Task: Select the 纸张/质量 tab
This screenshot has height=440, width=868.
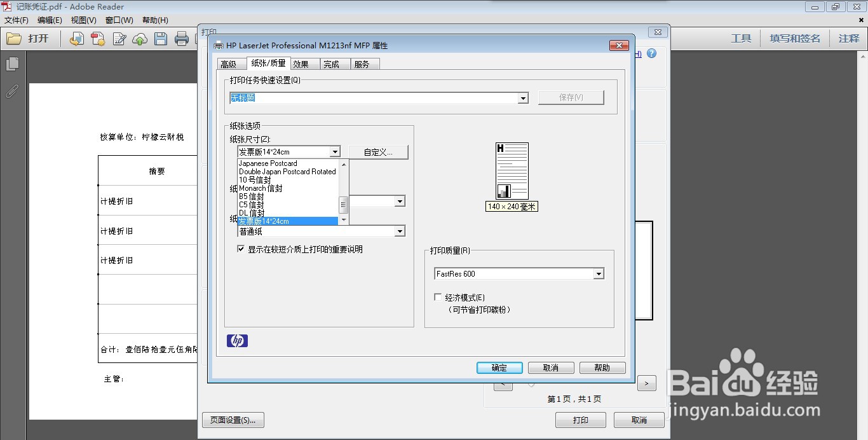Action: pos(268,63)
